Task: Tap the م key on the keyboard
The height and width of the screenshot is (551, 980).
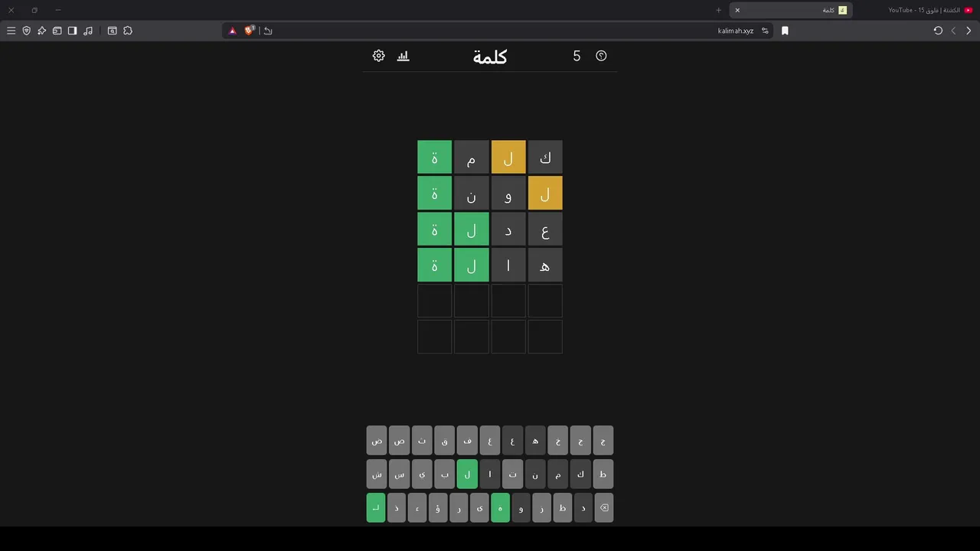Action: (x=558, y=474)
